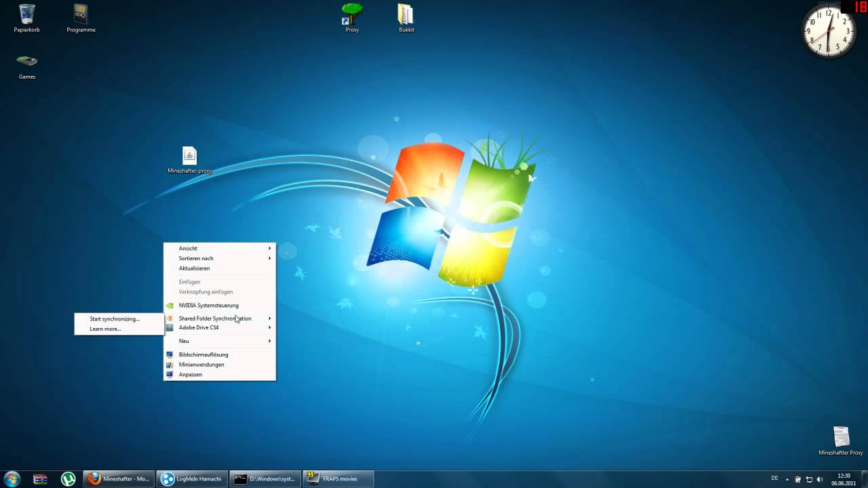Expand the Ansicht submenu

(220, 248)
